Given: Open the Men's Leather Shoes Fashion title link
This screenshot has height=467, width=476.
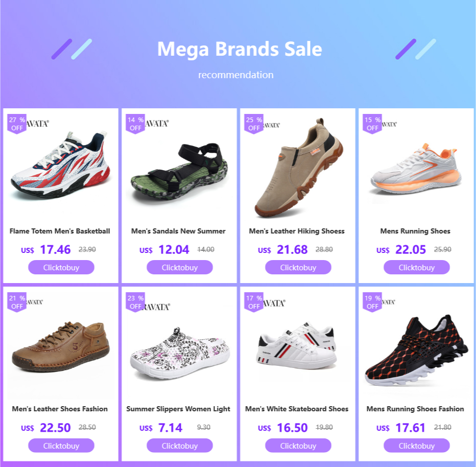Looking at the screenshot, I should tap(60, 409).
